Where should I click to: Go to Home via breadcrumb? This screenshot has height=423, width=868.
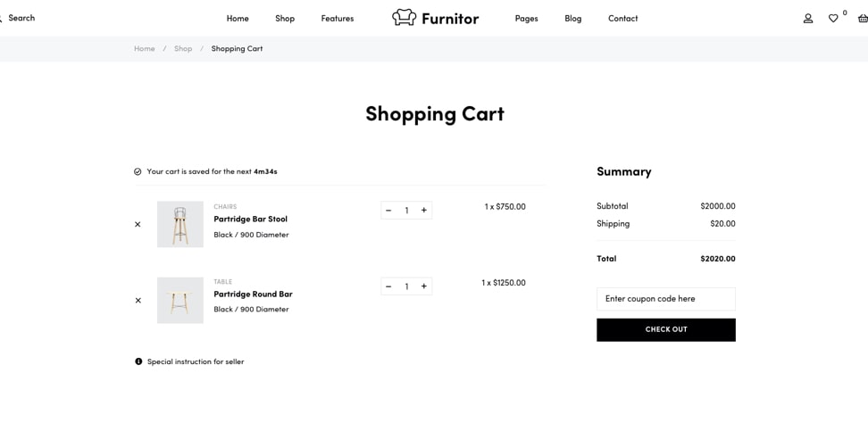pyautogui.click(x=145, y=49)
